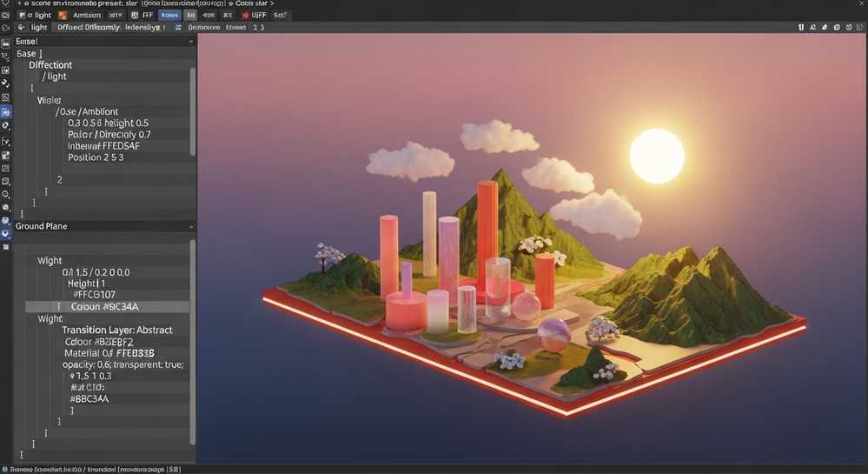Open the Ambion item in the top toolbar

[x=87, y=16]
